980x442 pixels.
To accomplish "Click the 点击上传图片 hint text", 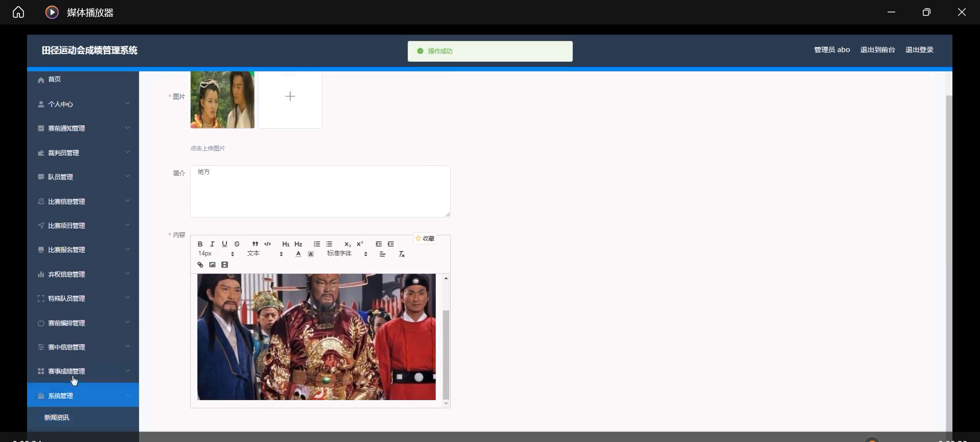I will pyautogui.click(x=208, y=149).
